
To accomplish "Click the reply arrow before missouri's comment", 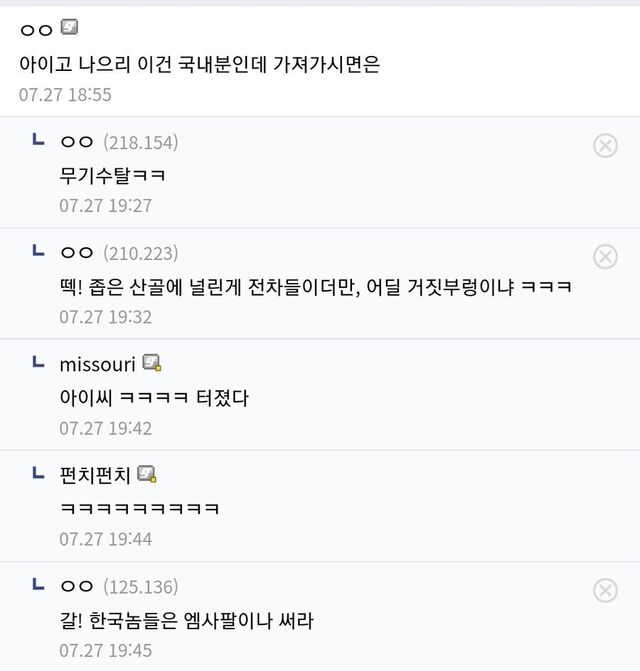I will coord(38,361).
